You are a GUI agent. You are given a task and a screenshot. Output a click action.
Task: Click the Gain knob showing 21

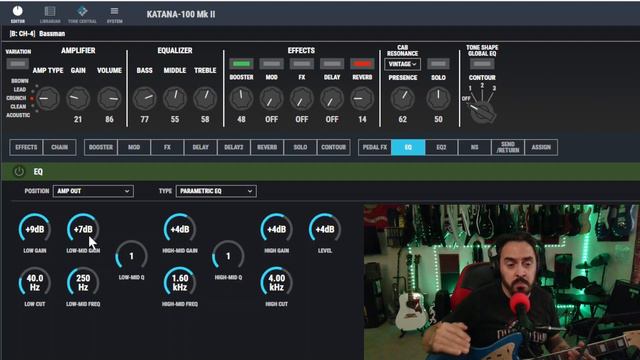(78, 98)
